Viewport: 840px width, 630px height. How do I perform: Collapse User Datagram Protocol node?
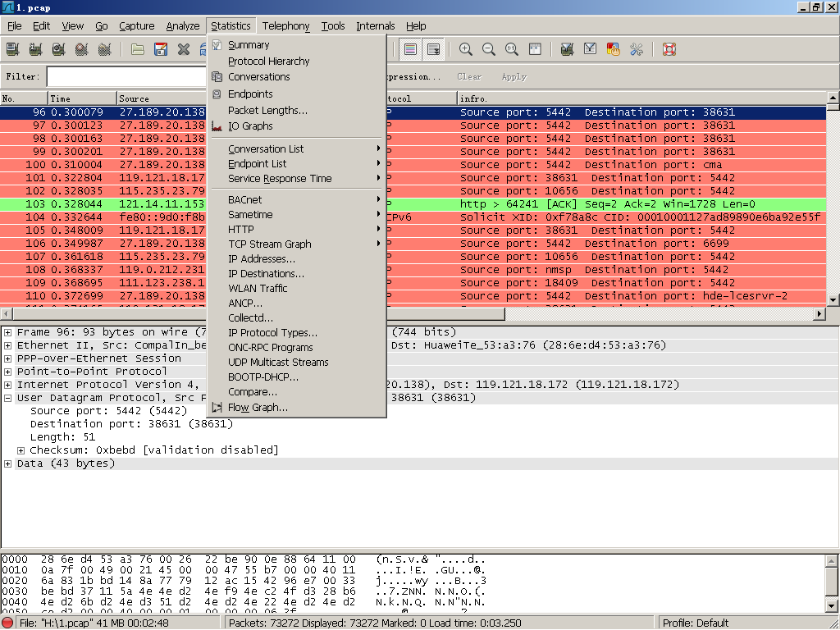click(x=8, y=398)
